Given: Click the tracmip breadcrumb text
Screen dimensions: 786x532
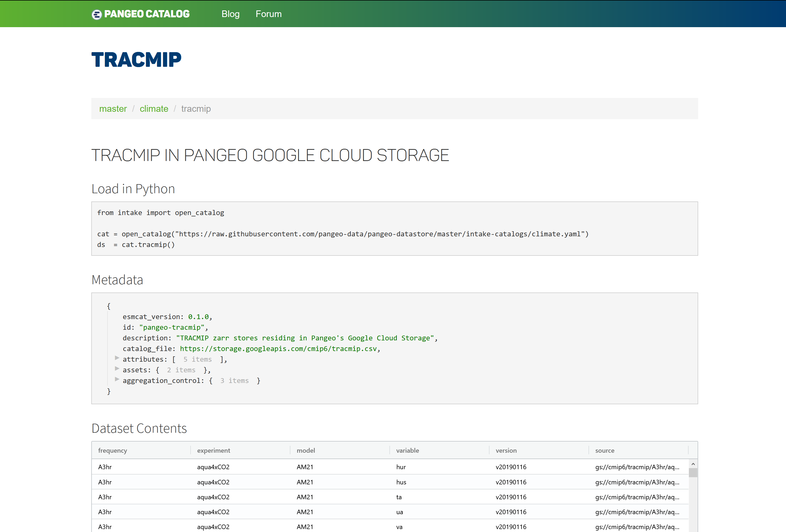Looking at the screenshot, I should [196, 109].
